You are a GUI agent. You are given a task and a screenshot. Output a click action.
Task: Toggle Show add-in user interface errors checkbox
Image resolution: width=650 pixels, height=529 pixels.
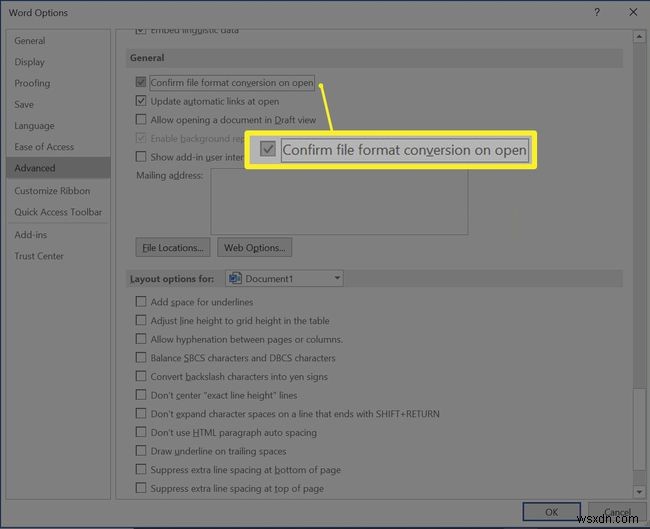(x=141, y=156)
